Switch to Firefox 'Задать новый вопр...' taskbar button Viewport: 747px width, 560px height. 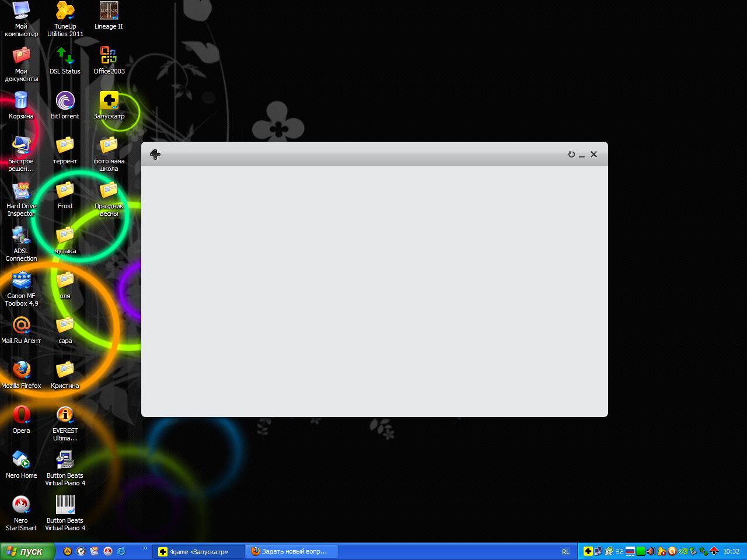point(290,551)
